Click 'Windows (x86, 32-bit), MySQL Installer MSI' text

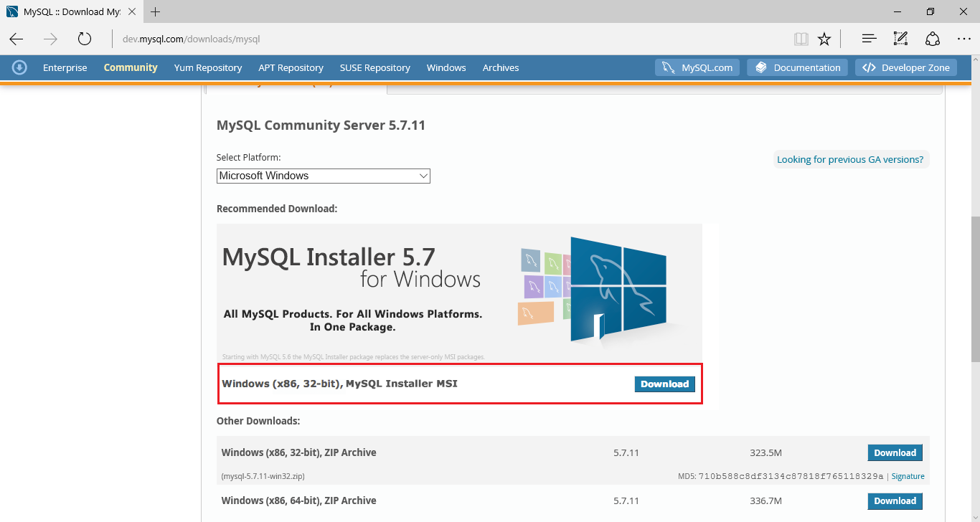point(339,384)
